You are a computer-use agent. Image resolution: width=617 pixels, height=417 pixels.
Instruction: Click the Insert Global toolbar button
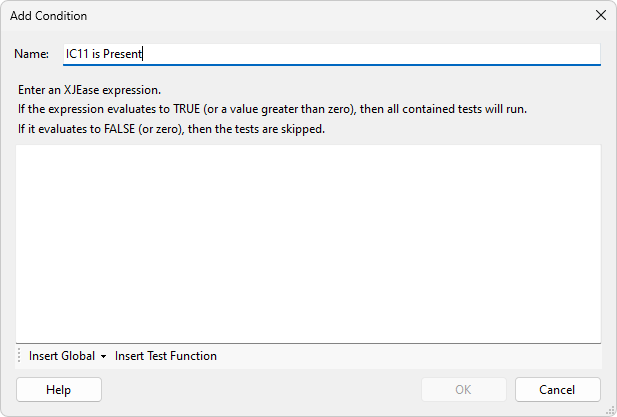[x=62, y=356]
